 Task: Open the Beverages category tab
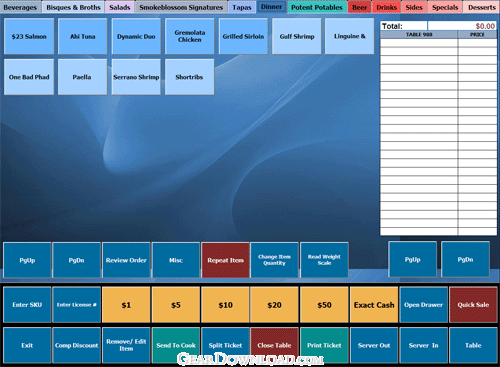pyautogui.click(x=20, y=7)
